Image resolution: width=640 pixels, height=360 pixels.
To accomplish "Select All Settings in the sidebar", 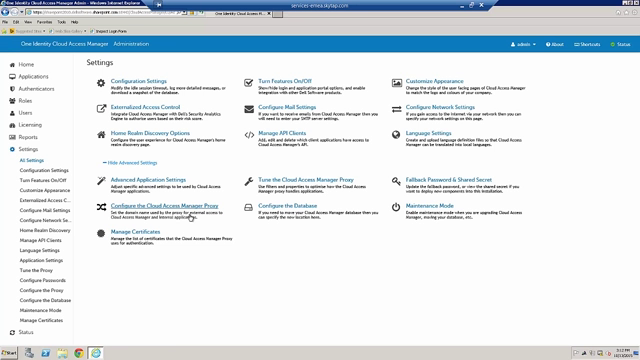I will click(x=32, y=160).
